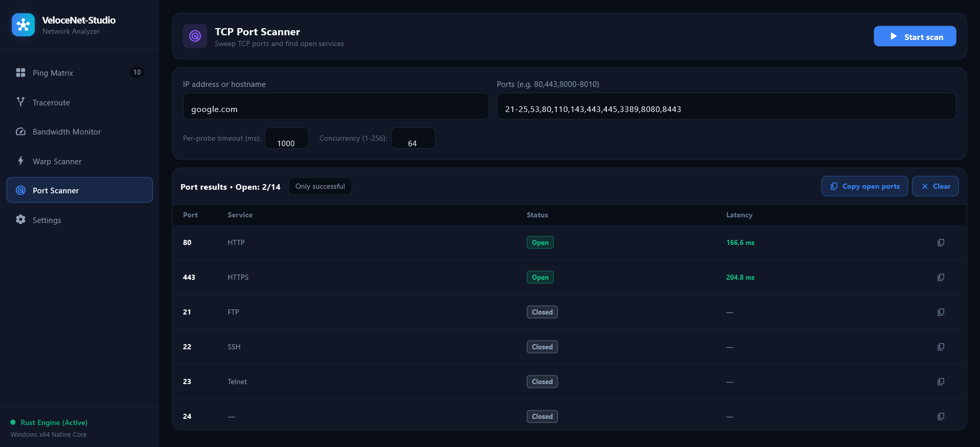Image resolution: width=980 pixels, height=447 pixels.
Task: Click the VeloceNet-Studio logo icon
Action: (x=23, y=25)
